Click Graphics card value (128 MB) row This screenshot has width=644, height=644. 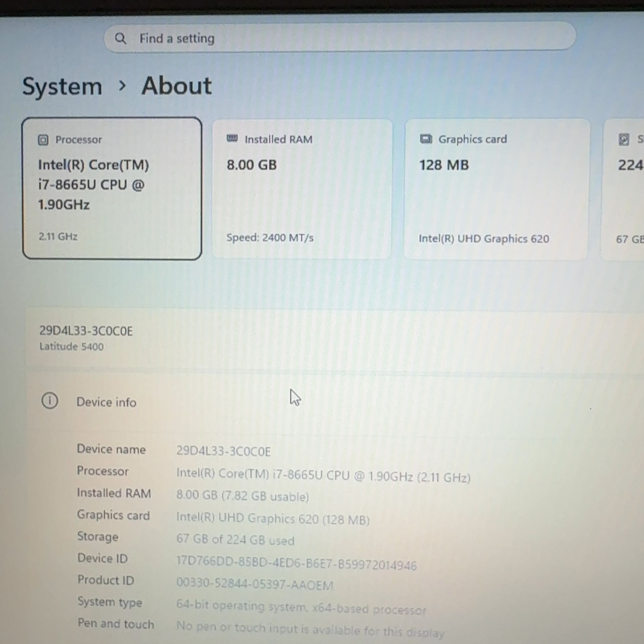(x=273, y=518)
